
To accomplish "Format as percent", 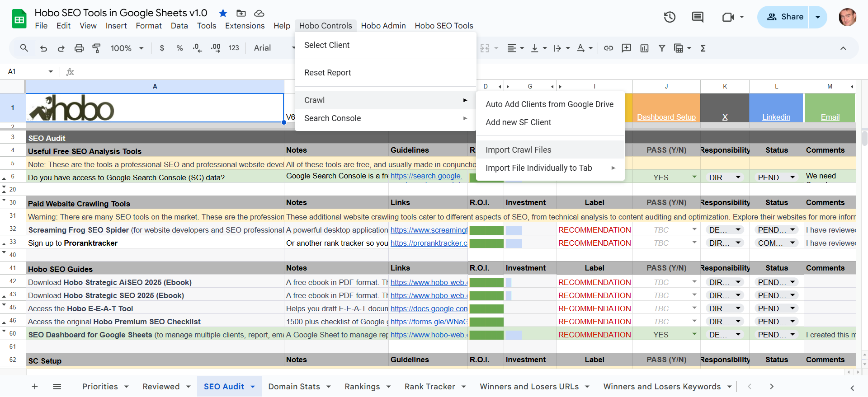I will [179, 48].
